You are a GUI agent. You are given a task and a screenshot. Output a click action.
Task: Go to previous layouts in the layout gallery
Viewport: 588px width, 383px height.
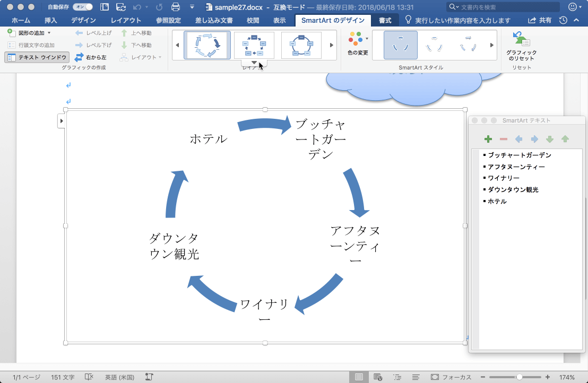[x=177, y=45]
